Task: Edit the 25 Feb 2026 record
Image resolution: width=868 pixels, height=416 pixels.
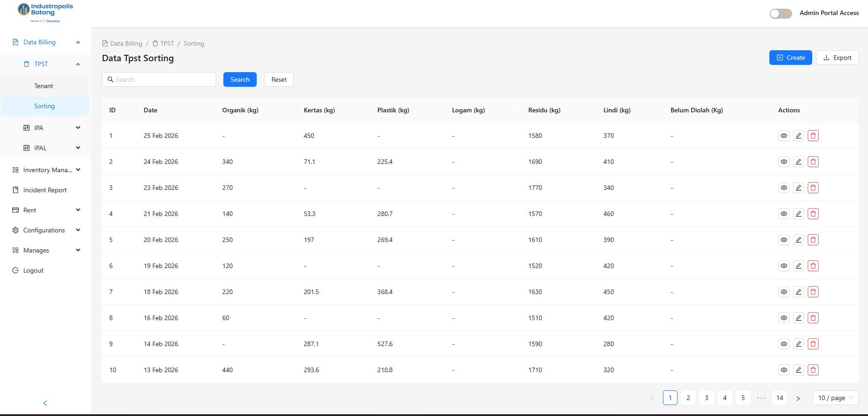Action: (799, 136)
